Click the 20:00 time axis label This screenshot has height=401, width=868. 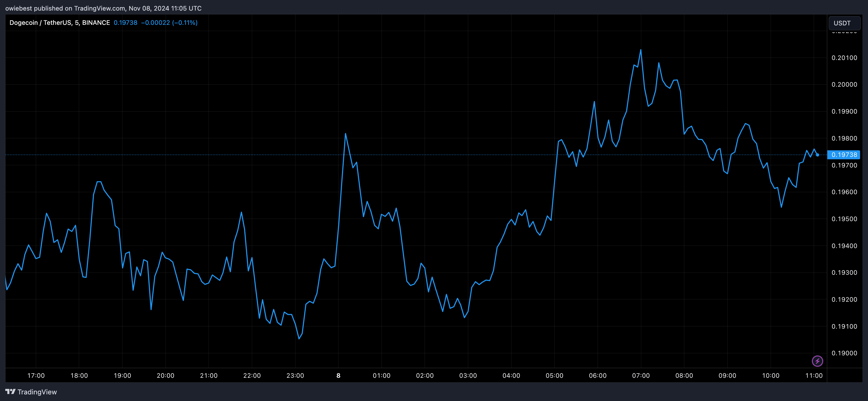click(x=165, y=375)
